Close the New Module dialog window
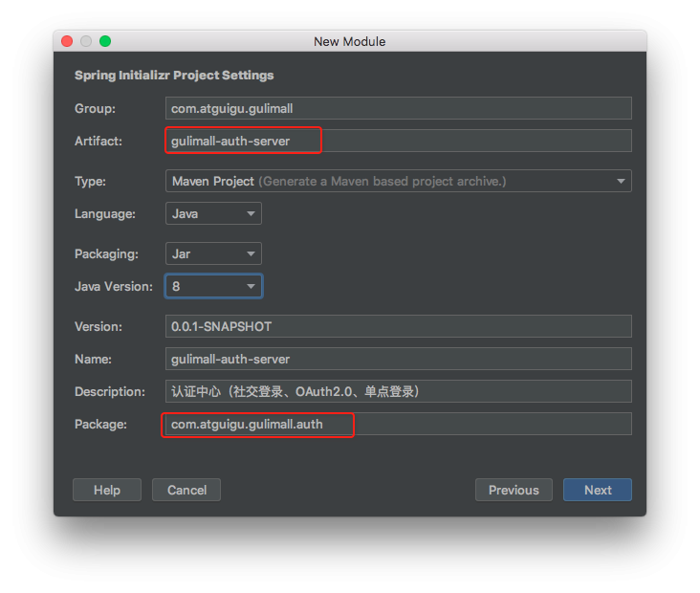 tap(67, 41)
